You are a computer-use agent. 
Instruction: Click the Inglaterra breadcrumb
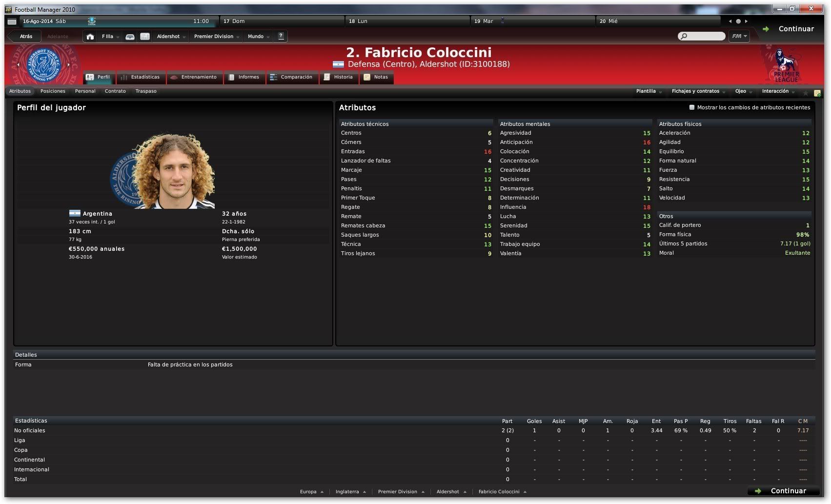click(x=350, y=492)
